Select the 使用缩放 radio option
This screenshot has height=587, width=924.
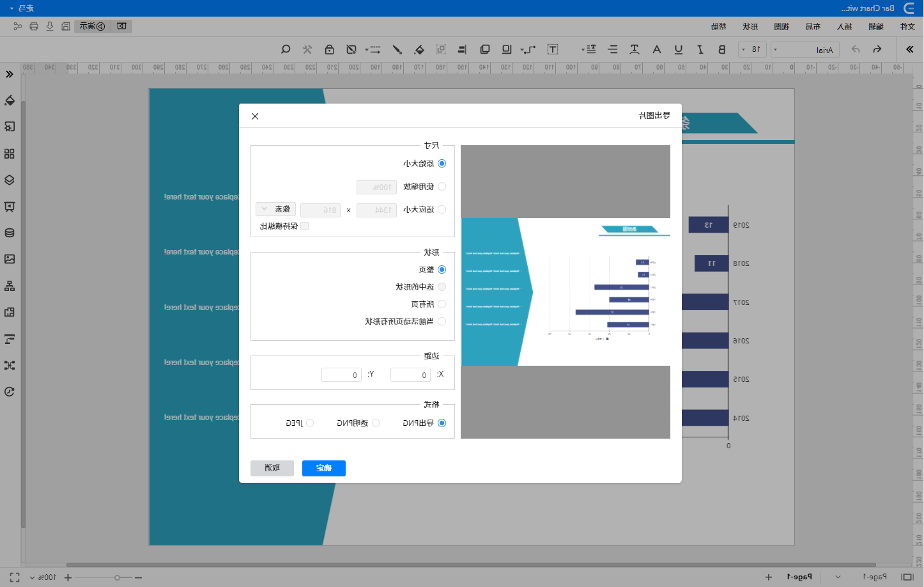442,187
